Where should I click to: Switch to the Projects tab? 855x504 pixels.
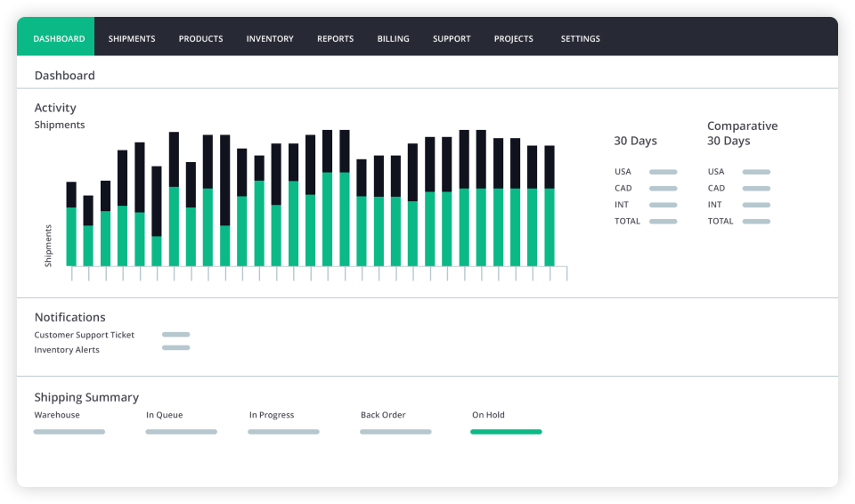[514, 38]
